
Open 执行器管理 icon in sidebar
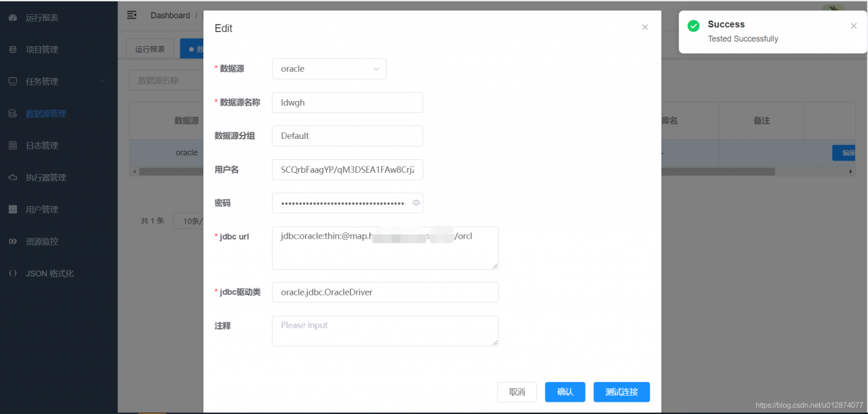12,178
